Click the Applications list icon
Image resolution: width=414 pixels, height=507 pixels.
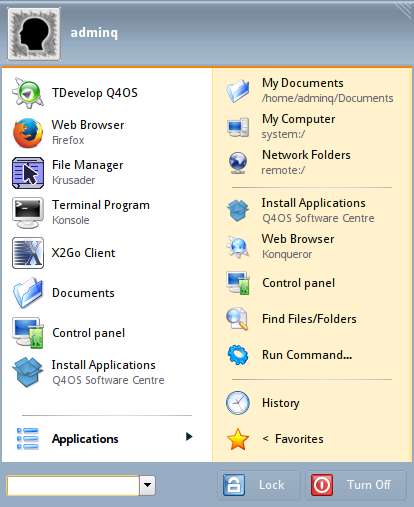coord(28,439)
